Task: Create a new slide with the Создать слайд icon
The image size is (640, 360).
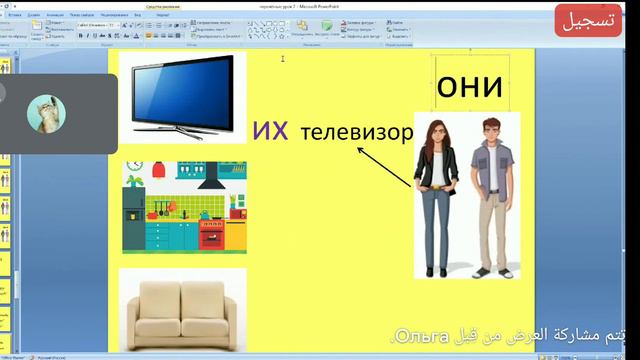Action: [37, 26]
